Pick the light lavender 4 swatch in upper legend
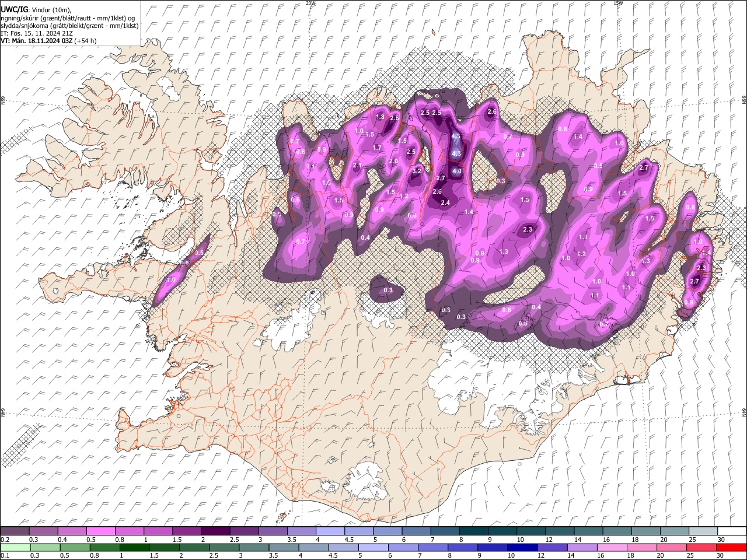Screen dimensions: 747x560 tap(329, 531)
